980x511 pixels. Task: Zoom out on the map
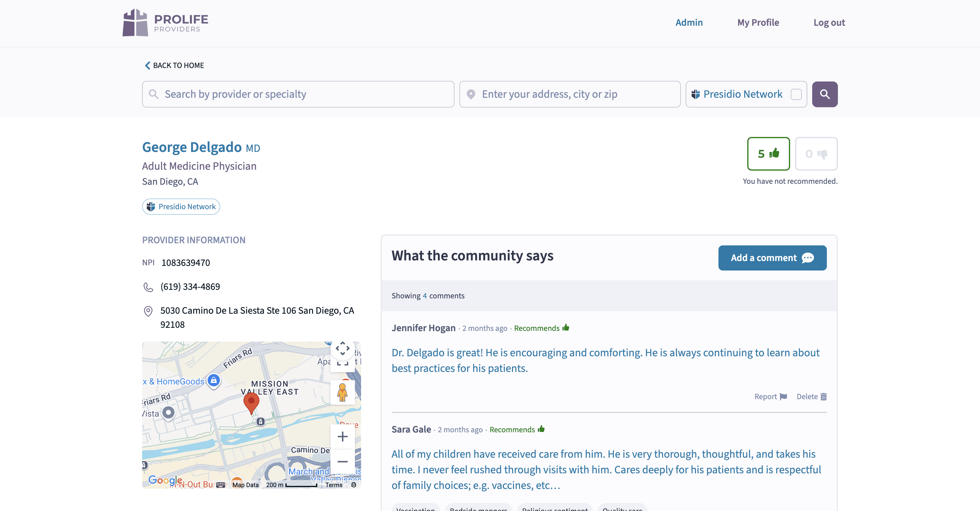[342, 462]
